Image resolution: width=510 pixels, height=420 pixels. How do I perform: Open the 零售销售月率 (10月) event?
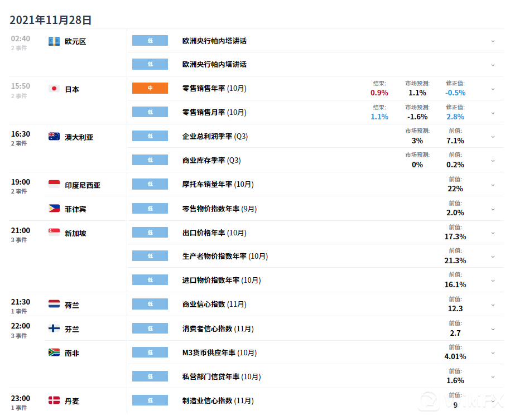(214, 112)
